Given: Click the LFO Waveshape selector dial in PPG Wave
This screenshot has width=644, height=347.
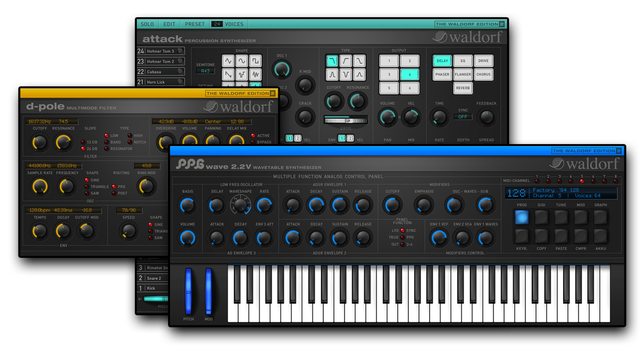Looking at the screenshot, I should click(x=240, y=204).
